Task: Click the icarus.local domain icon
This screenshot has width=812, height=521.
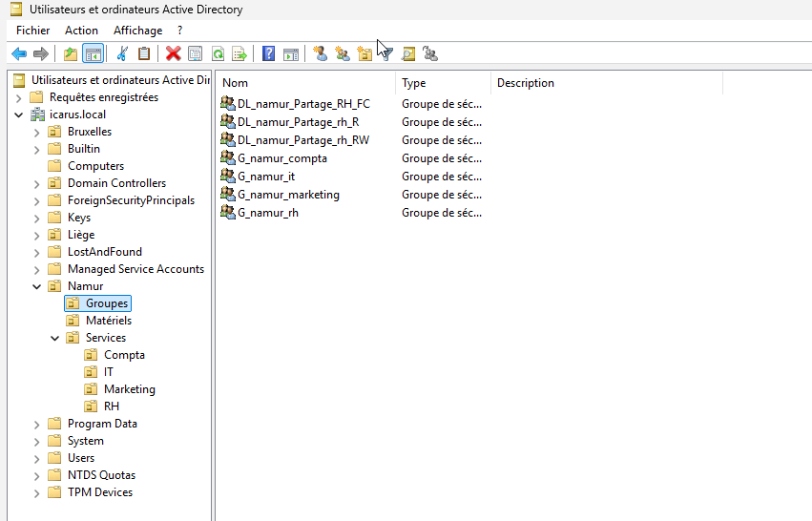Action: click(37, 115)
